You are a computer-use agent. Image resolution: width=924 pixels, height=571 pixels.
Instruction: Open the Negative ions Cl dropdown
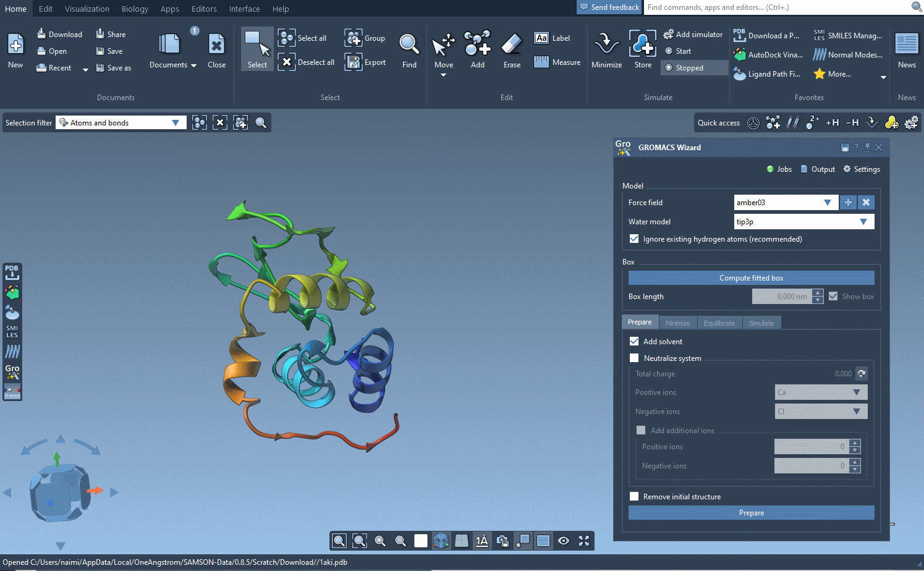pos(821,412)
